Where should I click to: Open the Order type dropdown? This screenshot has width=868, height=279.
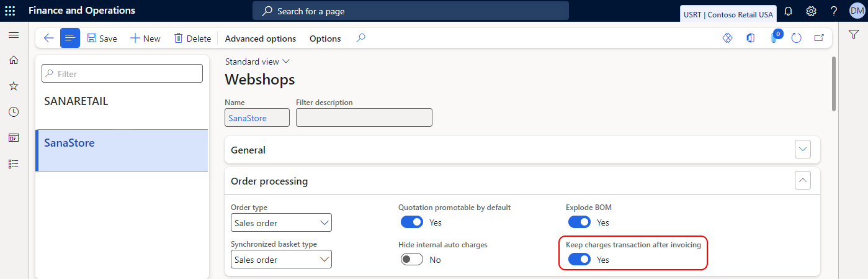pos(281,222)
